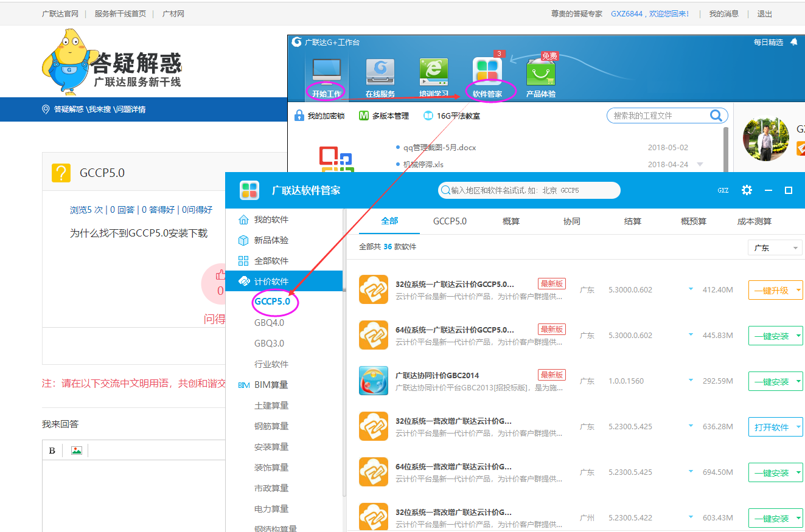The image size is (805, 532).
Task: Switch to 结算 tab
Action: (x=633, y=221)
